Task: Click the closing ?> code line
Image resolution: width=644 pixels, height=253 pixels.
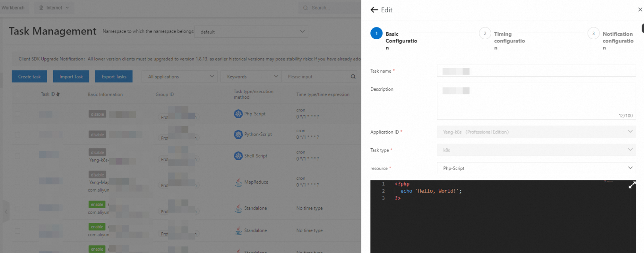Action: 397,198
